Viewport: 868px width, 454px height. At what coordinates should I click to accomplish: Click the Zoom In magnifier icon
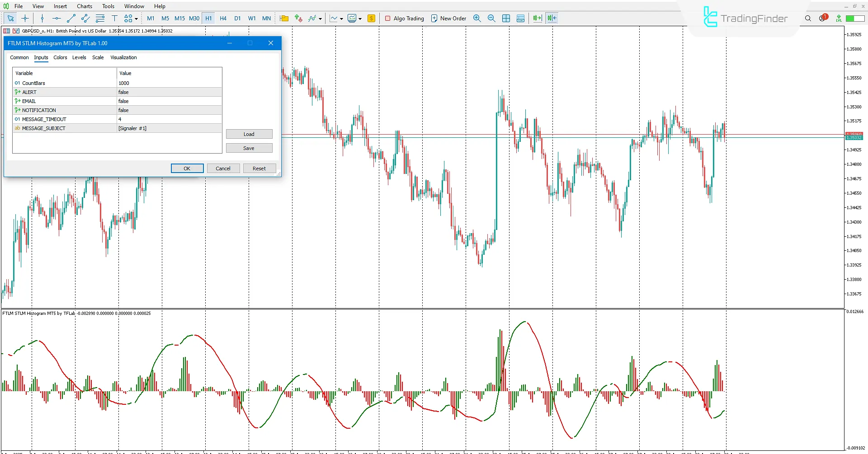476,19
